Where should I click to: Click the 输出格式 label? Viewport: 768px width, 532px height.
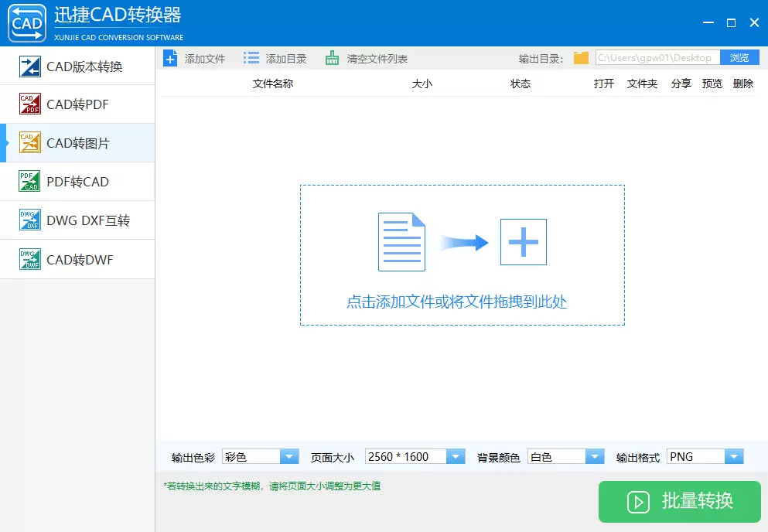click(x=638, y=458)
